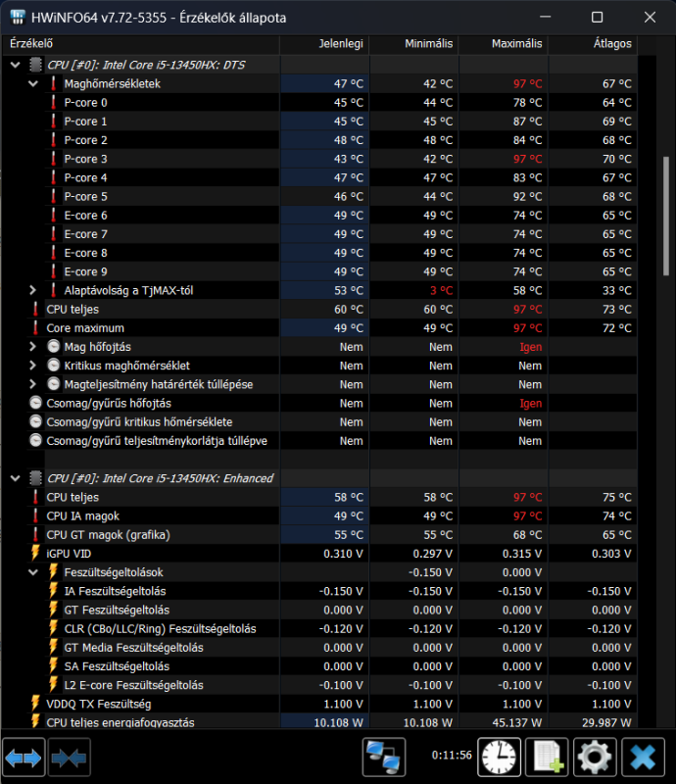The height and width of the screenshot is (784, 676).
Task: Click the round icon beside Kritikus maghőmérséklet
Action: click(54, 366)
